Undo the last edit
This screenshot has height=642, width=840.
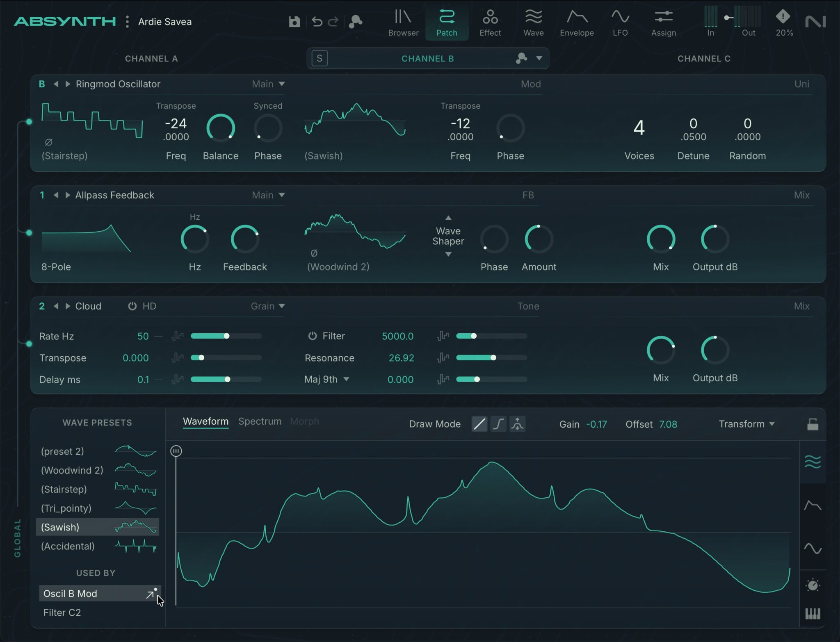317,21
